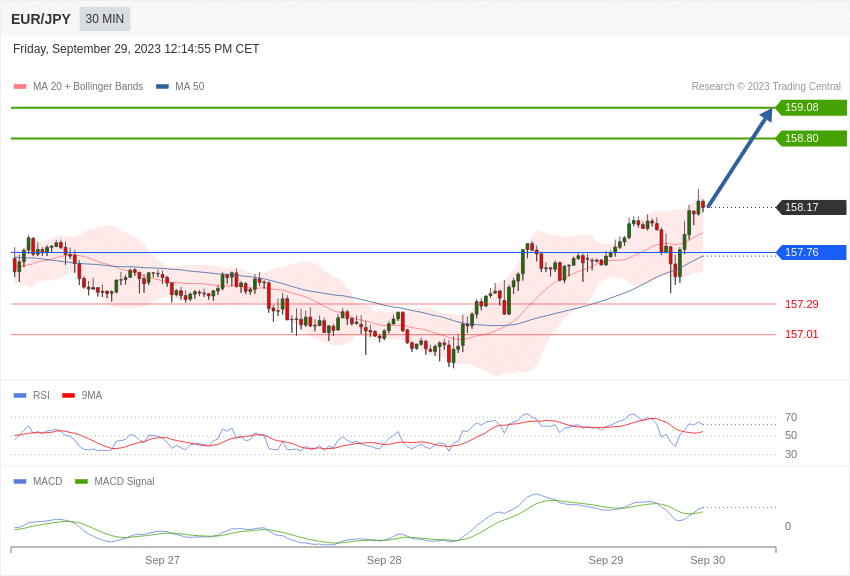
Task: Click the 158.17 current price tag
Action: point(812,207)
